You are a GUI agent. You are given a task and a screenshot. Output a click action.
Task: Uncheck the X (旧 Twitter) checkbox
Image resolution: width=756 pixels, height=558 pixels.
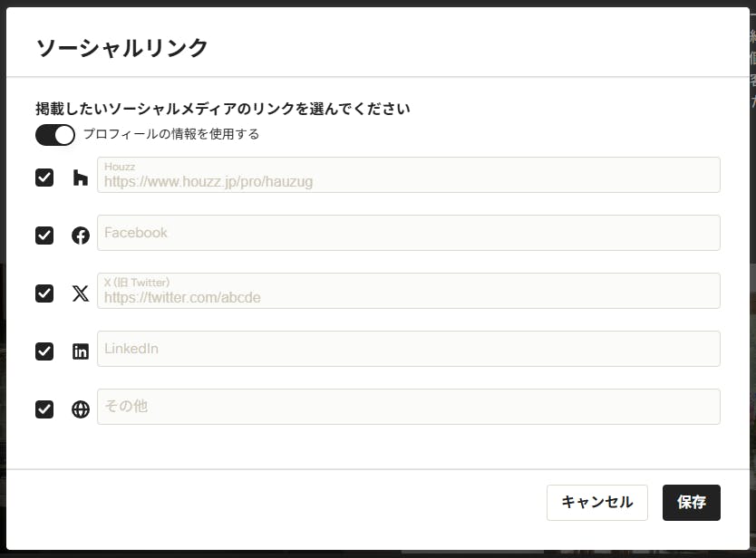point(44,293)
